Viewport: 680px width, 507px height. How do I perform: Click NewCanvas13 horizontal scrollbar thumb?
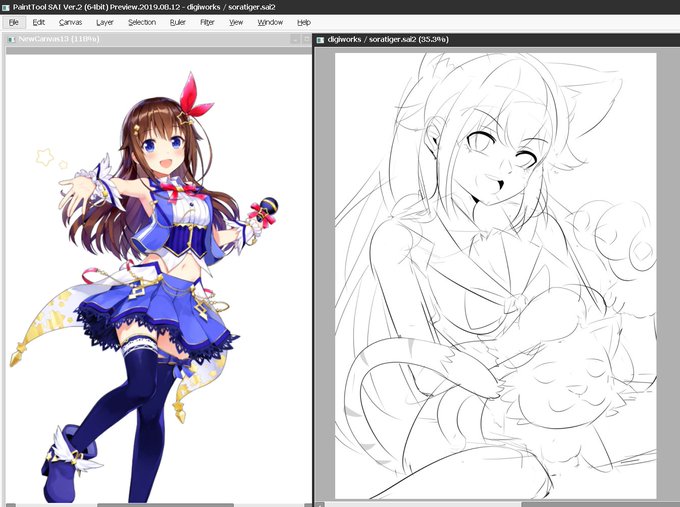165,505
